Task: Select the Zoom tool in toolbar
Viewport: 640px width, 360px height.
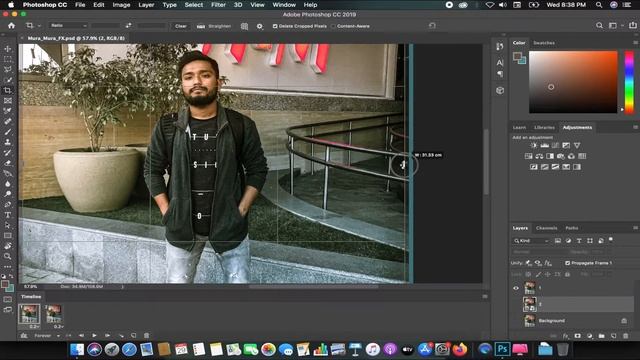Action: coord(8,256)
